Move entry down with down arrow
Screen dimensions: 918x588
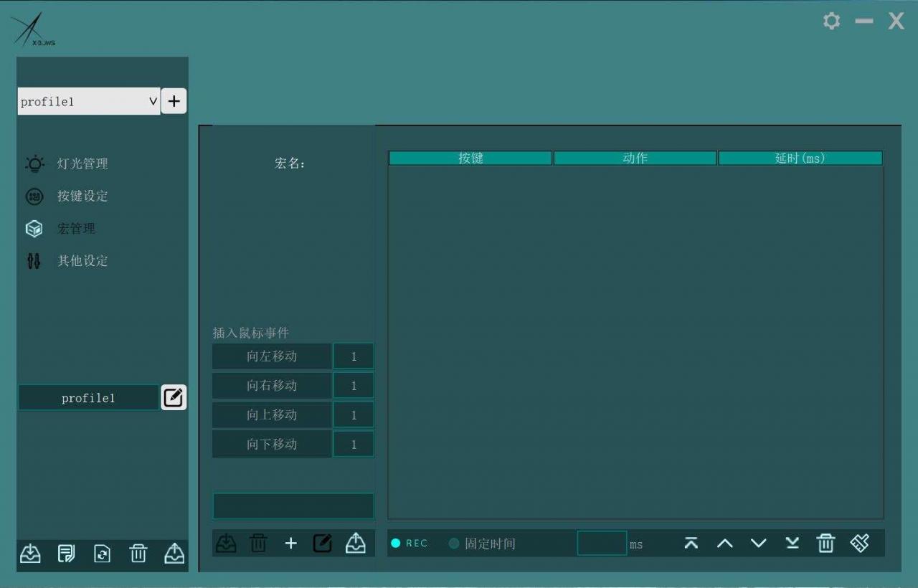point(759,544)
